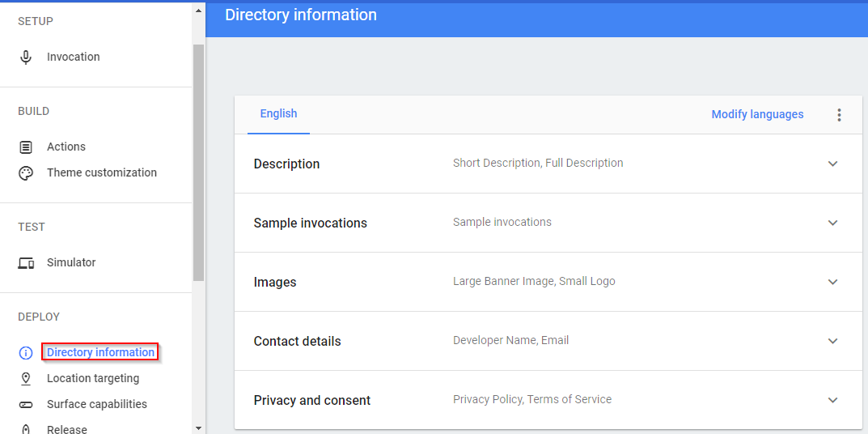This screenshot has width=868, height=434.
Task: Click the Release rocket icon
Action: (x=26, y=429)
